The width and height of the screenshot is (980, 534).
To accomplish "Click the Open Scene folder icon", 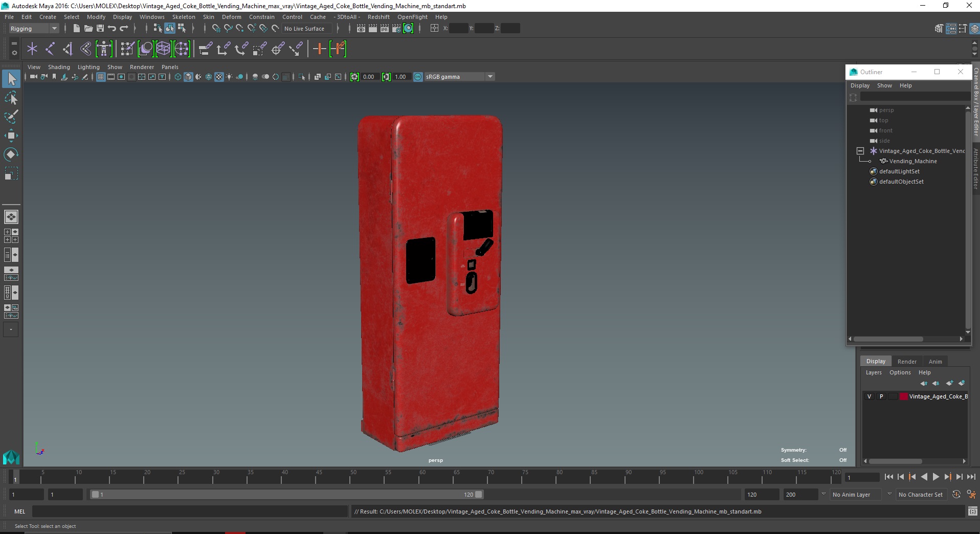I will (88, 29).
